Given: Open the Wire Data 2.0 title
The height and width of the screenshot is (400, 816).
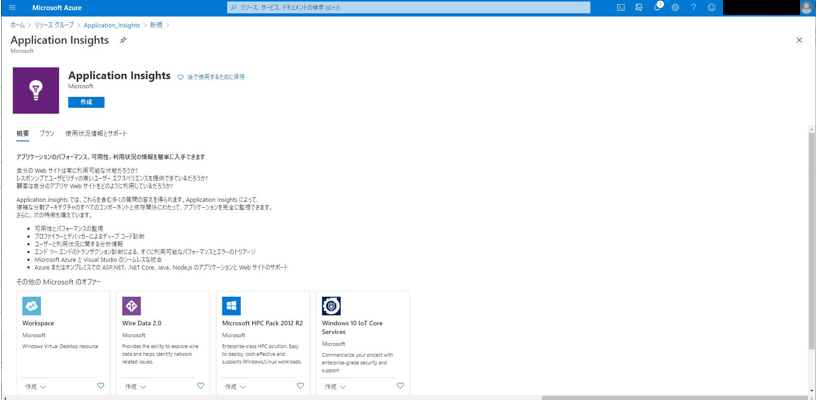Looking at the screenshot, I should 142,323.
